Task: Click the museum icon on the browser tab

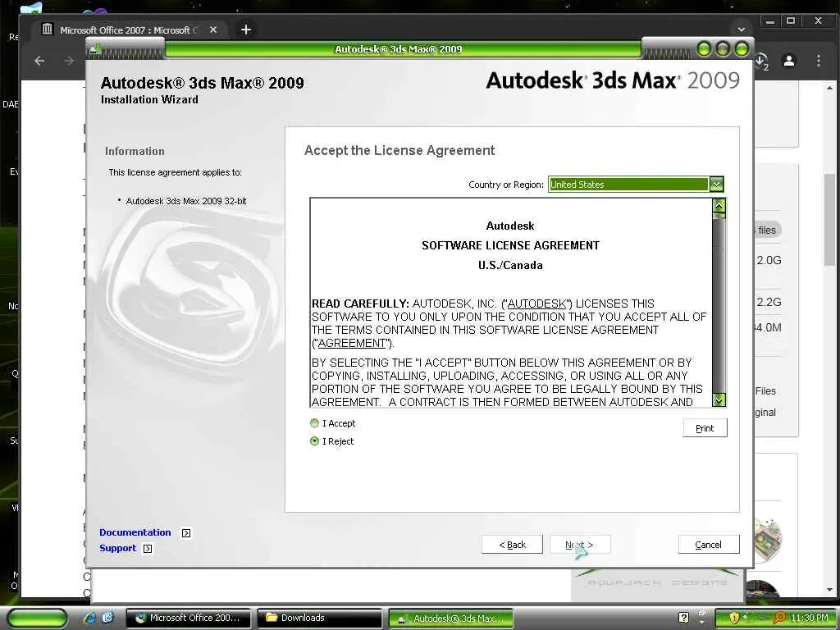Action: coord(47,29)
